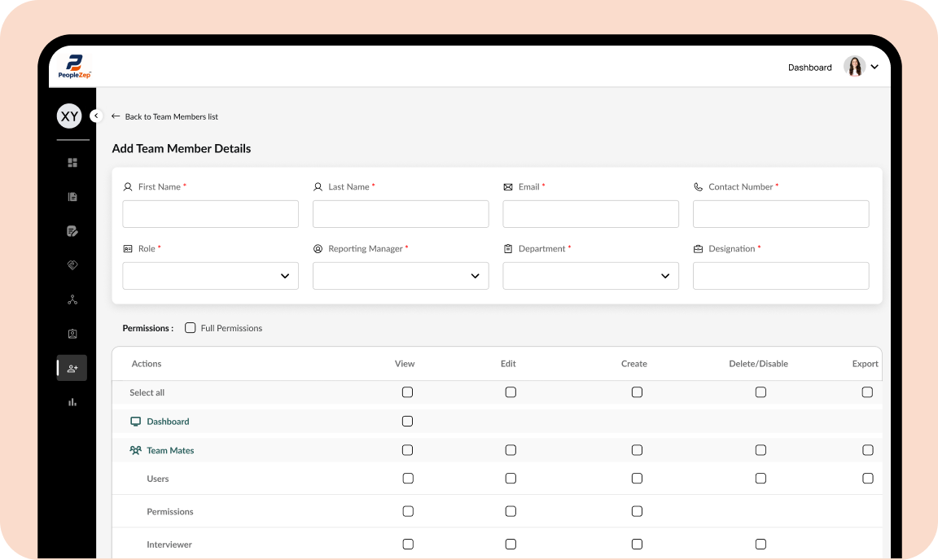This screenshot has height=560, width=938.
Task: Check Select all under Edit column
Action: click(511, 392)
